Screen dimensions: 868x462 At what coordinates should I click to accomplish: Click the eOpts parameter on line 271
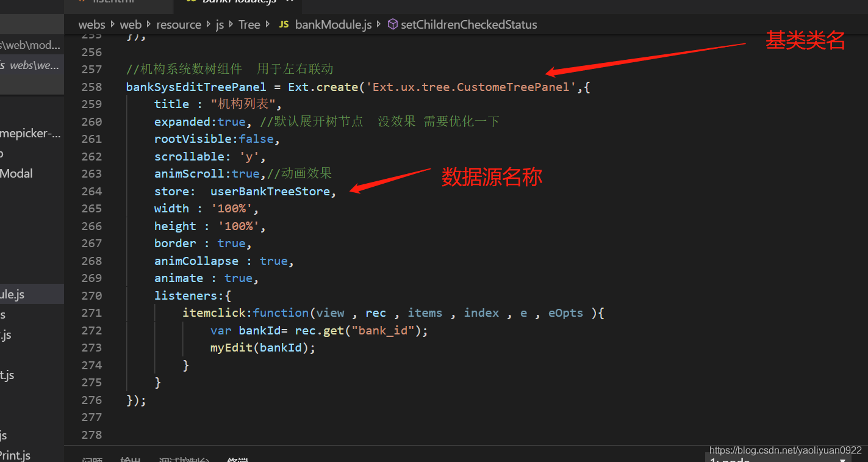point(565,312)
